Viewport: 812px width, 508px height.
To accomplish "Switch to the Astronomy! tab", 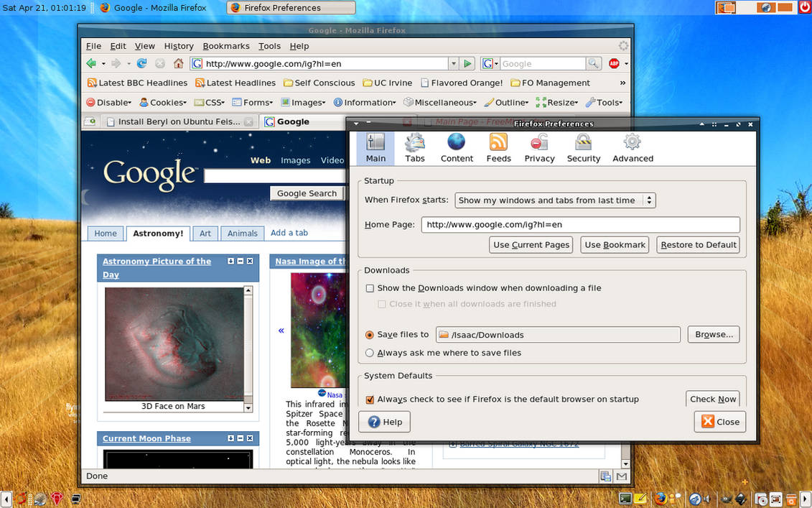I will pyautogui.click(x=158, y=234).
